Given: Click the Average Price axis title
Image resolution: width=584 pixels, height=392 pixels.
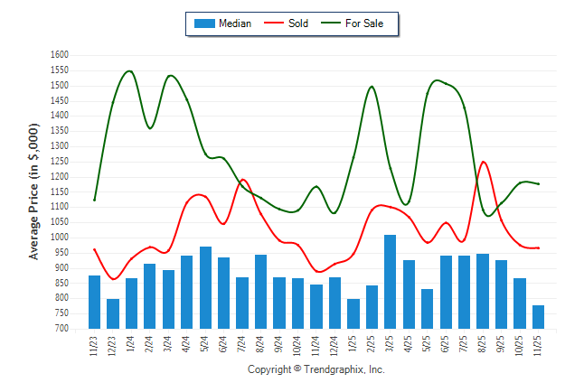Looking at the screenshot, I should coord(33,191).
